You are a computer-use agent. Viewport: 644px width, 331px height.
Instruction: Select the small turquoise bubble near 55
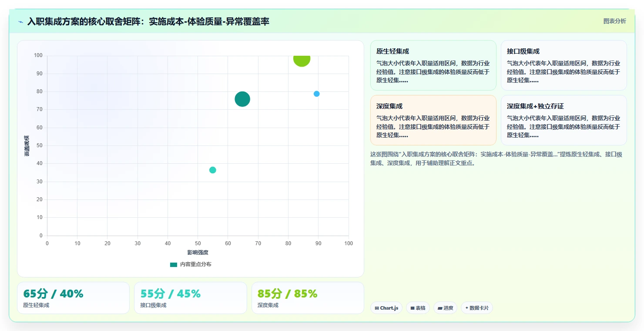(x=212, y=170)
